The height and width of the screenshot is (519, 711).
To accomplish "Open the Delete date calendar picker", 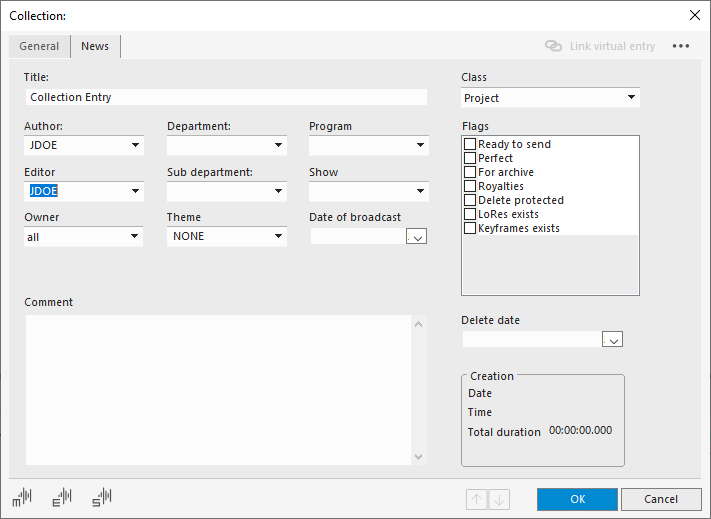I will click(x=612, y=340).
